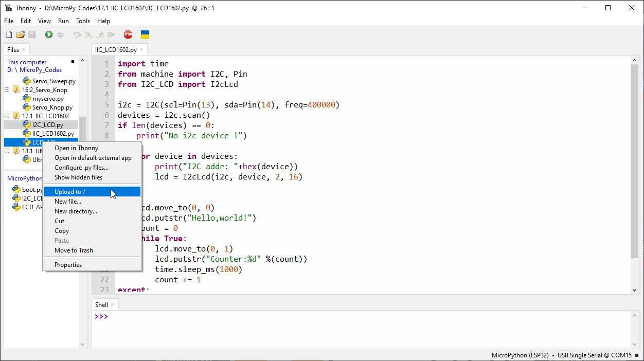
Task: Select I2C_LC file on the MicroPython device
Action: (x=32, y=198)
